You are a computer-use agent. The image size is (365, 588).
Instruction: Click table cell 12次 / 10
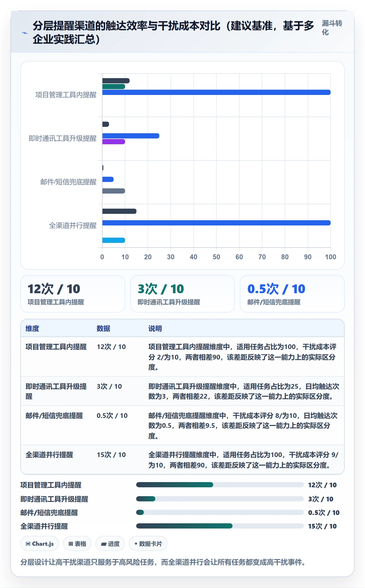pyautogui.click(x=111, y=347)
